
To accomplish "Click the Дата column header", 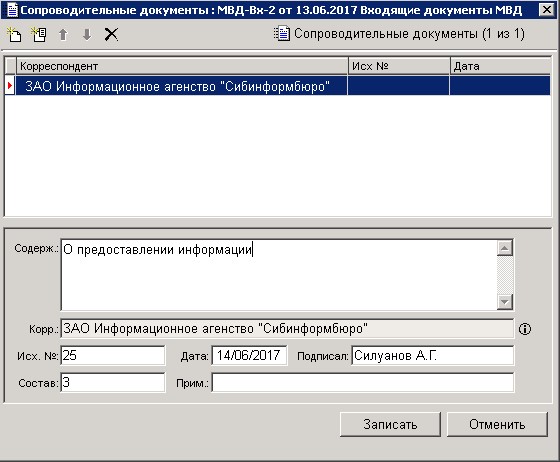I will tap(500, 66).
